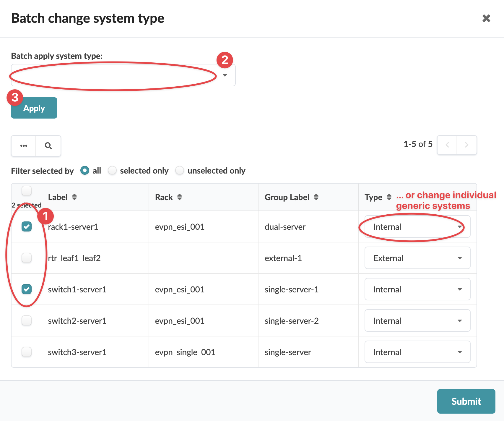Viewport: 504px width, 421px height.
Task: Open the three-dots options menu
Action: tap(24, 146)
